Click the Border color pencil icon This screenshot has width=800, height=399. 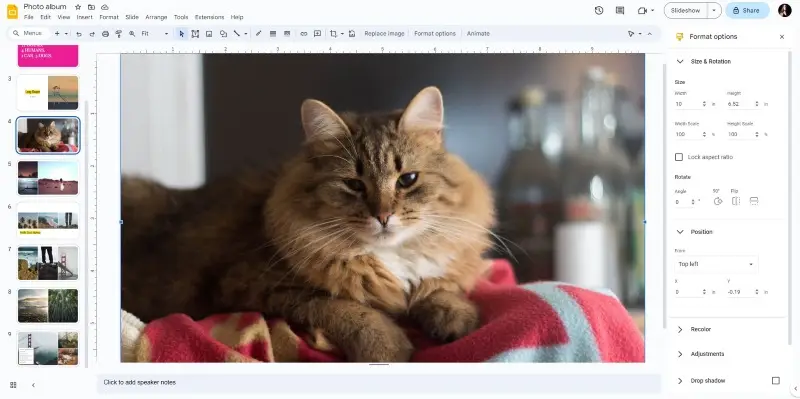pyautogui.click(x=258, y=34)
